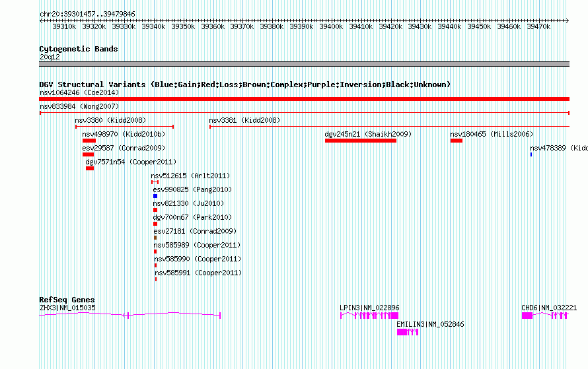This screenshot has height=369, width=588.
Task: Open esv29587 (Conrad2009) variant
Action: (124, 148)
